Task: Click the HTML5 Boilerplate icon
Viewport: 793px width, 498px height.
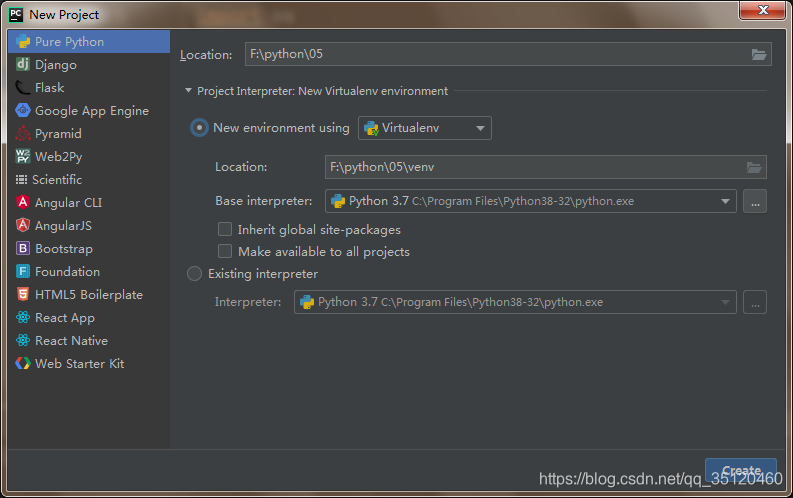Action: click(x=23, y=294)
